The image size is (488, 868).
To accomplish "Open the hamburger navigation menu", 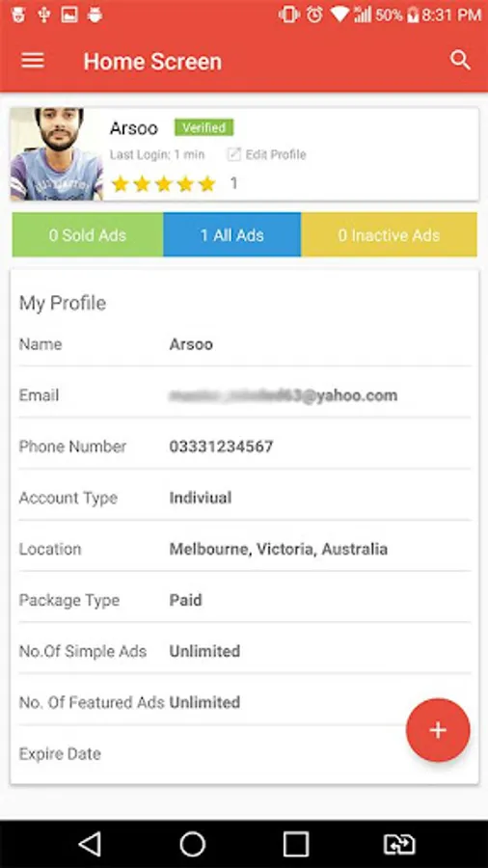I will (33, 61).
